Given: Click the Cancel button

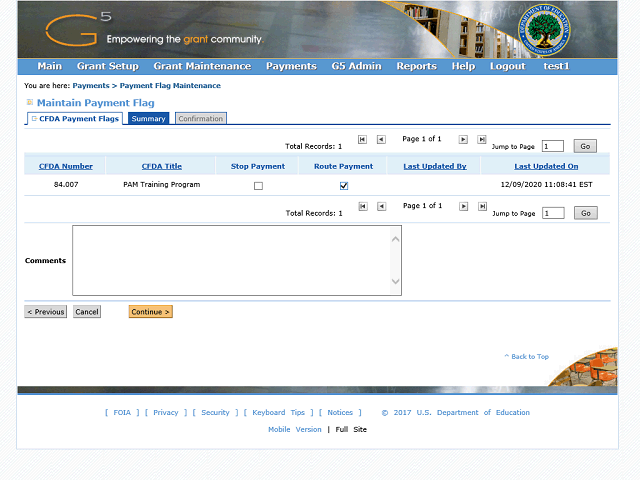Looking at the screenshot, I should (x=87, y=312).
